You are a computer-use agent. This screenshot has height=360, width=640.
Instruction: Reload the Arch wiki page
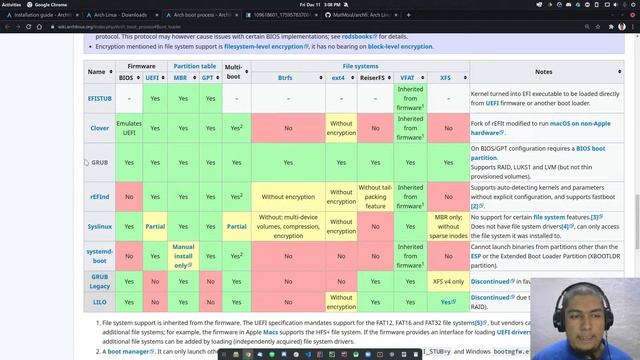[x=29, y=27]
